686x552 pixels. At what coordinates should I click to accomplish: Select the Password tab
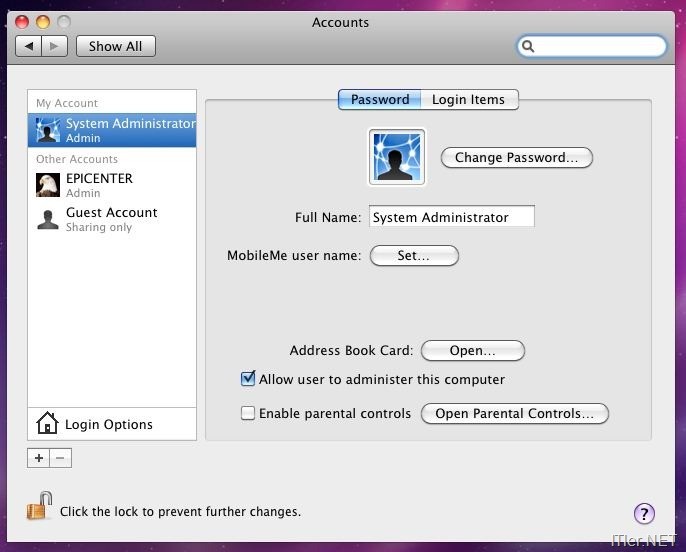click(379, 99)
